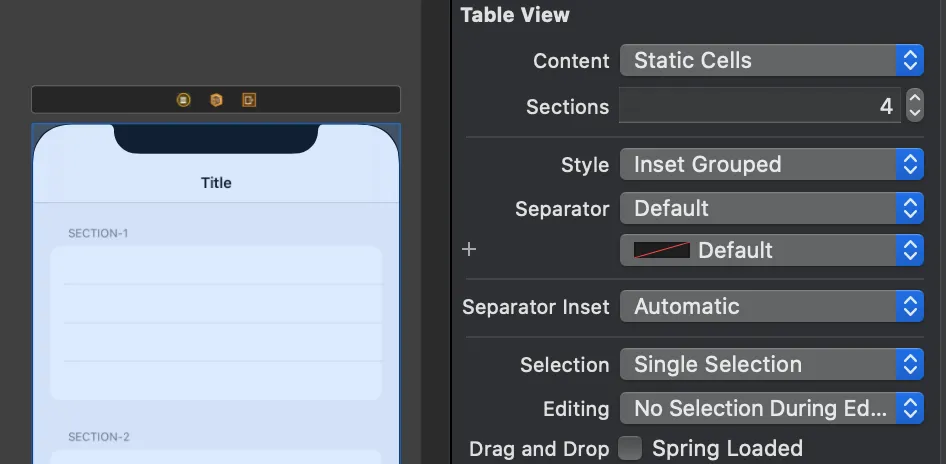Click the View Controller icon in scene dock
The width and height of the screenshot is (946, 464).
183,100
